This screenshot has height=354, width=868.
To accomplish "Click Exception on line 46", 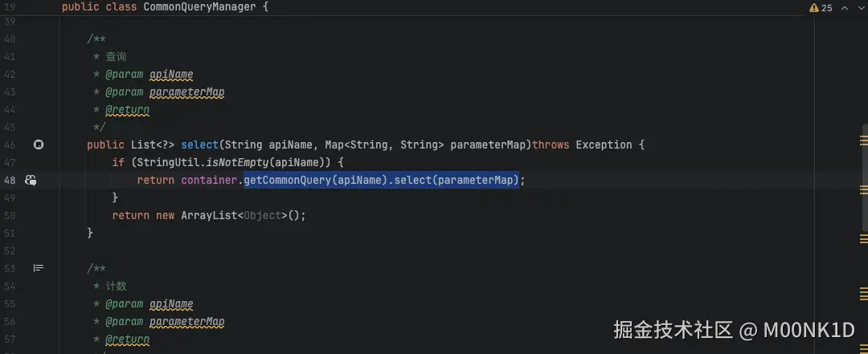I will 604,145.
